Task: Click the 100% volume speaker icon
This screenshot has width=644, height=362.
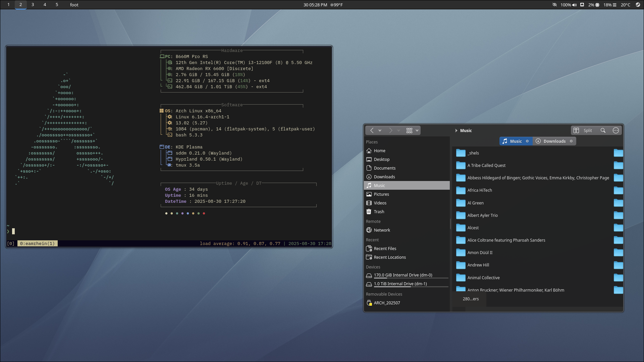Action: tap(569, 5)
